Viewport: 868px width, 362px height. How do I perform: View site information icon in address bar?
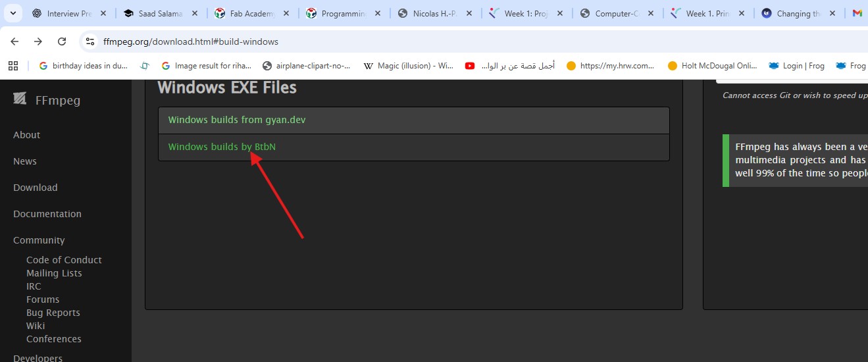[x=91, y=41]
